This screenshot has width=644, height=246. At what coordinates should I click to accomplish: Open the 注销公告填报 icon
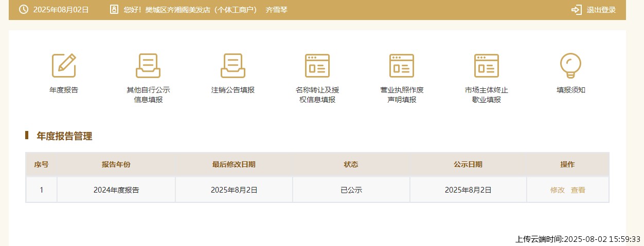233,65
